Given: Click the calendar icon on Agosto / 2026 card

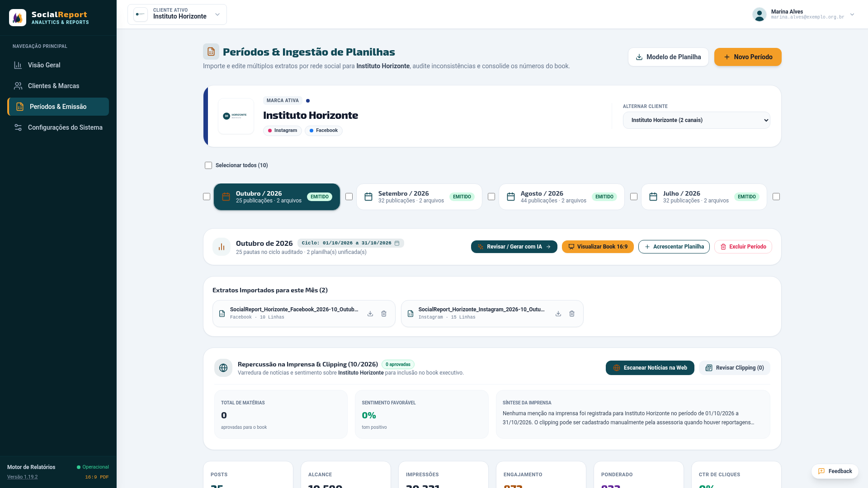Looking at the screenshot, I should click(511, 197).
